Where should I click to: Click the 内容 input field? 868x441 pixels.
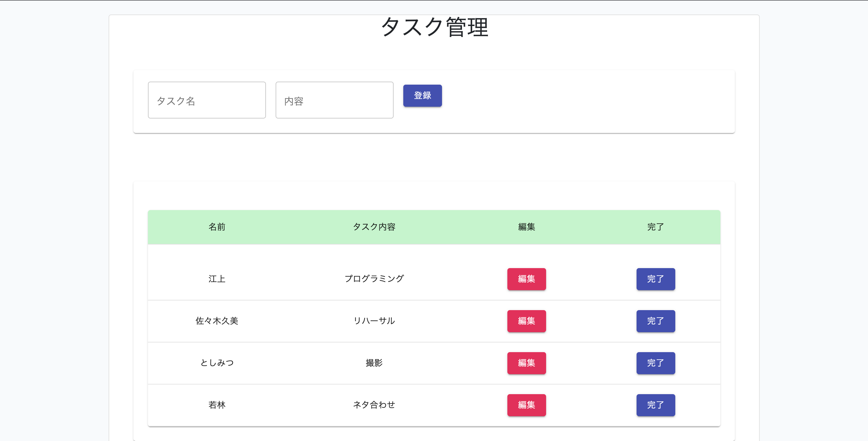(x=334, y=100)
